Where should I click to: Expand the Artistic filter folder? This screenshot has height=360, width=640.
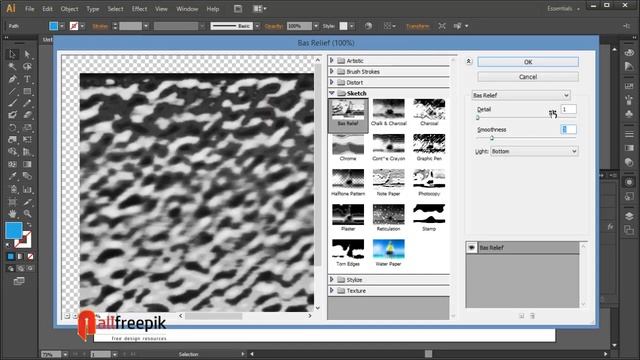tap(332, 60)
